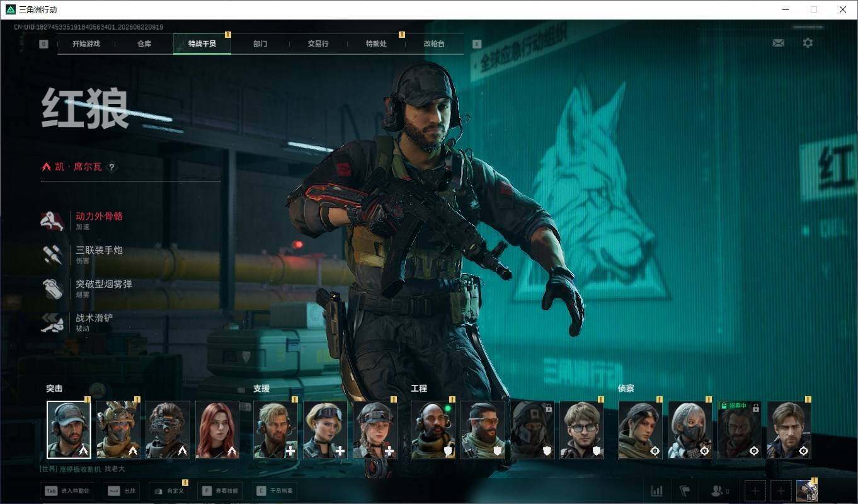Open the bar chart statistics icon
This screenshot has height=504, width=858.
click(656, 491)
